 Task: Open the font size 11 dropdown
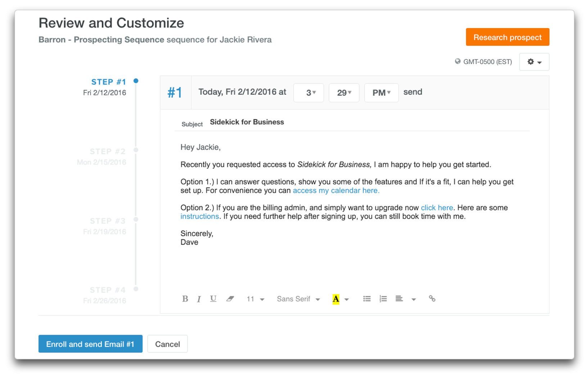(255, 299)
